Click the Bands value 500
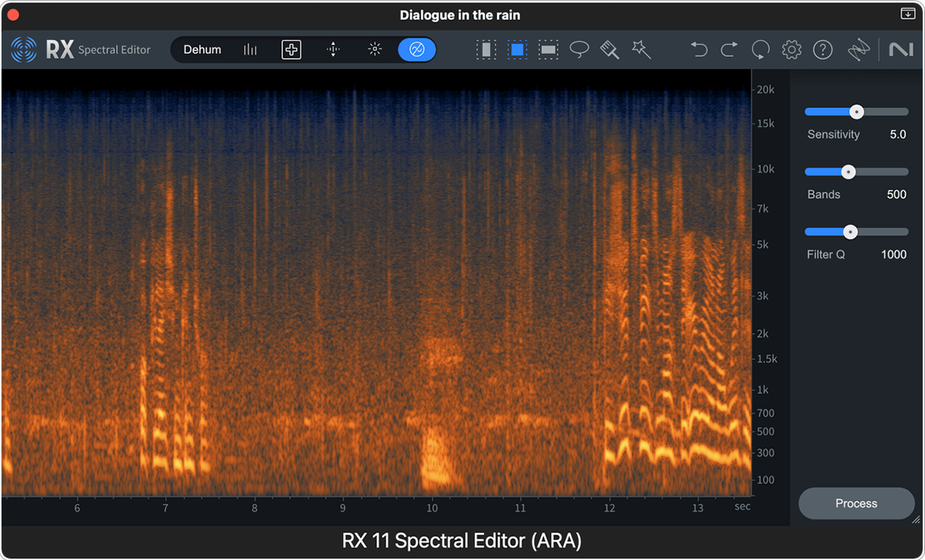 (x=896, y=195)
